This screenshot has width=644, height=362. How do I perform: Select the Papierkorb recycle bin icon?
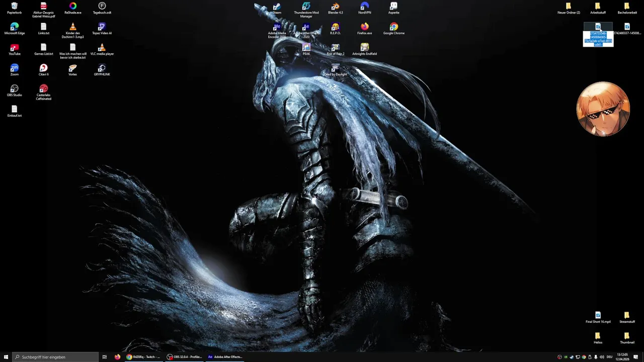(14, 8)
